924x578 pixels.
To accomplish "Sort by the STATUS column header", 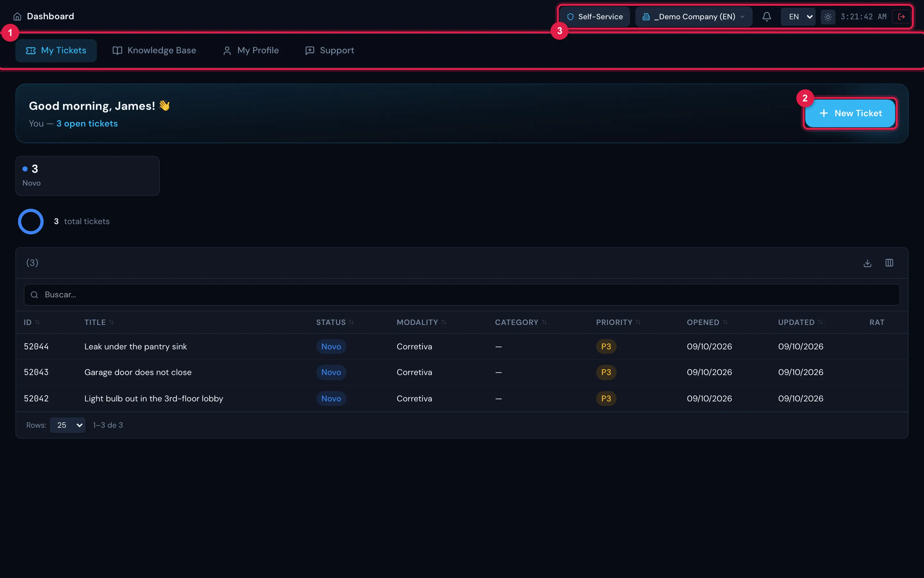I will click(x=335, y=322).
